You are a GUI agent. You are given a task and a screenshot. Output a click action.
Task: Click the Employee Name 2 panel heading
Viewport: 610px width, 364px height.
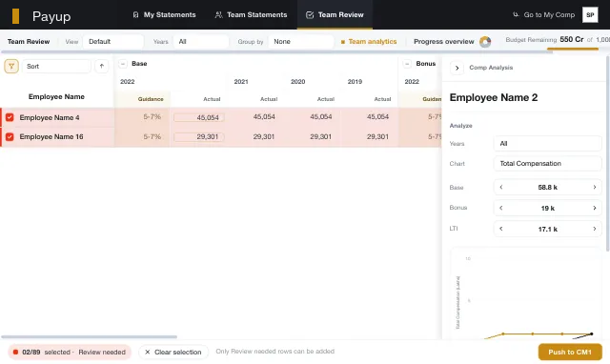[494, 97]
